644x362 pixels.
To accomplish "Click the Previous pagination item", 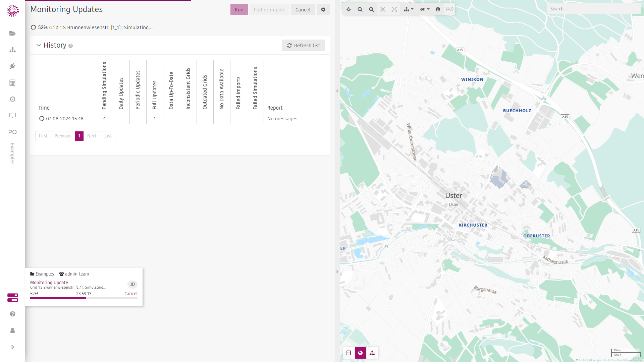I will 63,136.
